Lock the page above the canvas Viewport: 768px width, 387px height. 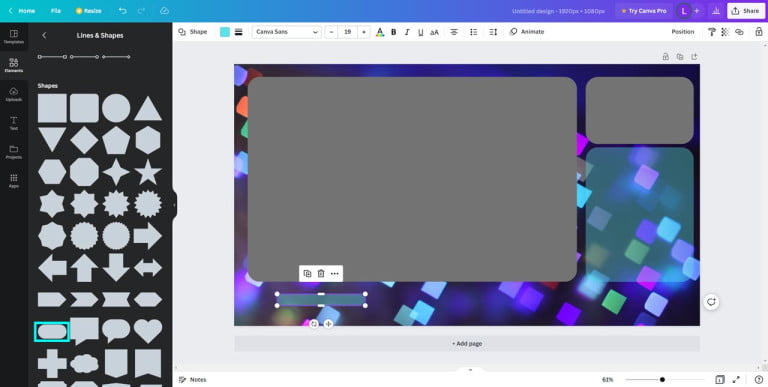666,57
